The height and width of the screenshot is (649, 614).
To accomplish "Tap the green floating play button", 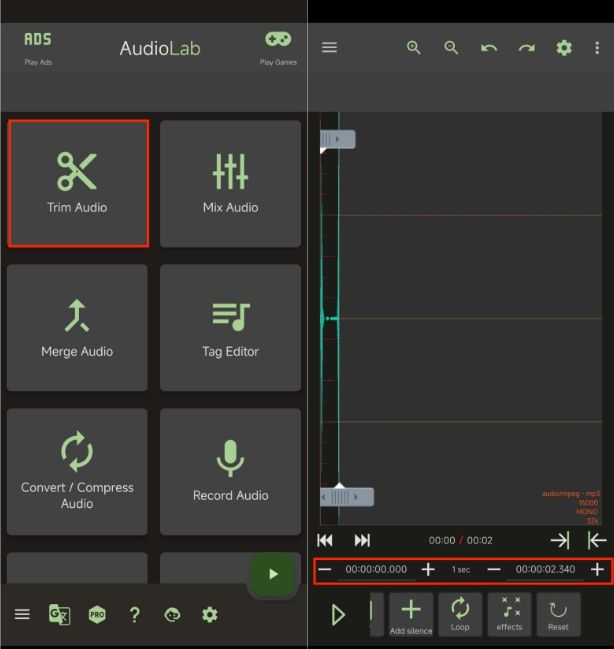I will (273, 574).
